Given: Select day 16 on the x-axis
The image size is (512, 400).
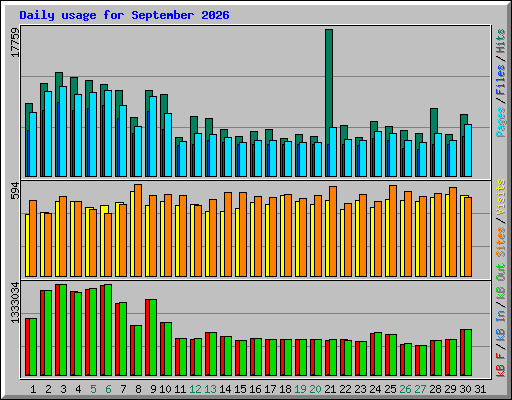Looking at the screenshot, I should pyautogui.click(x=255, y=389).
